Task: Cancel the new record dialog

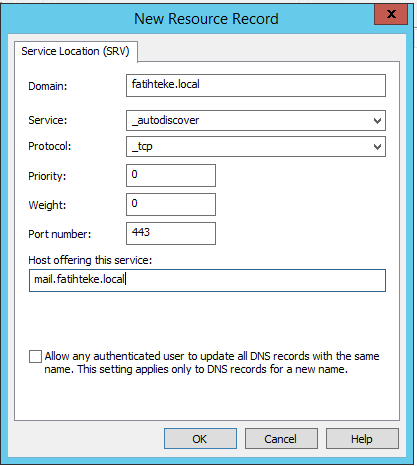Action: (x=281, y=439)
